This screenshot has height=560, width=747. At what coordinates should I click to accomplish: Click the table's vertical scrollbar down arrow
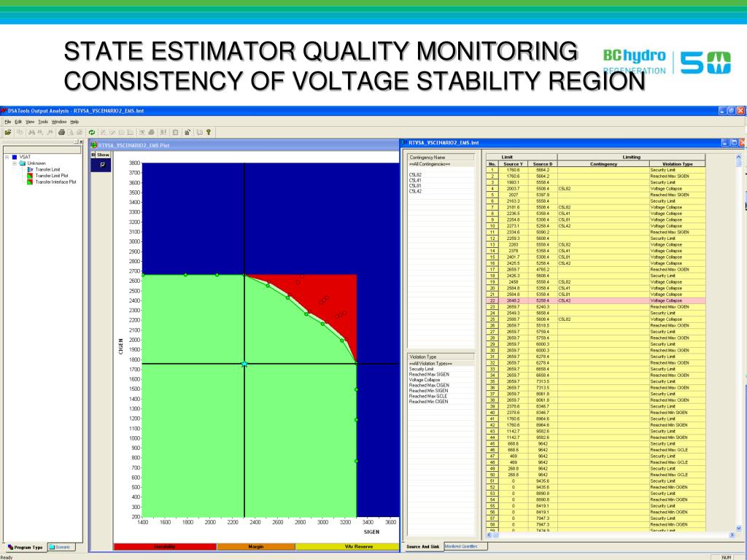pos(739,528)
